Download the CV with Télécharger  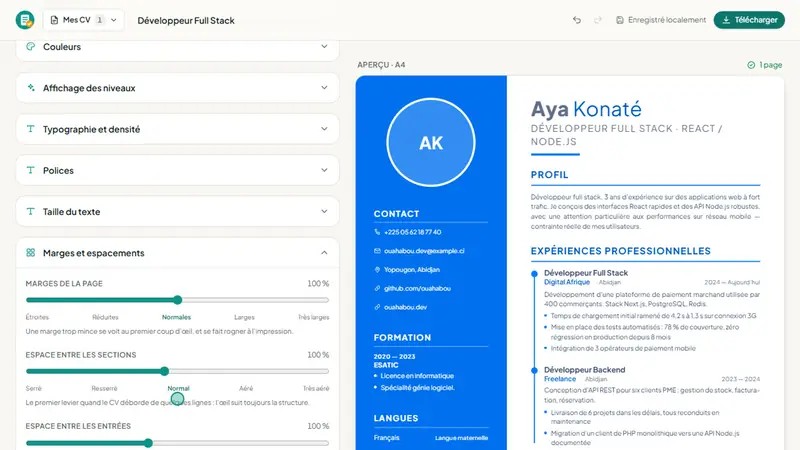pyautogui.click(x=749, y=20)
